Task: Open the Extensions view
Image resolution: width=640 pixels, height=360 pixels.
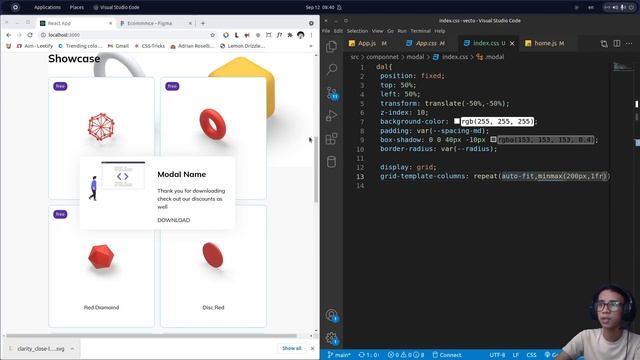Action: point(331,139)
